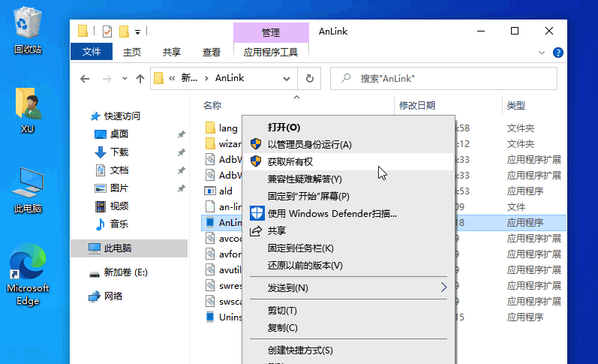
Task: Minimize the AnLink Explorer window
Action: click(x=481, y=31)
